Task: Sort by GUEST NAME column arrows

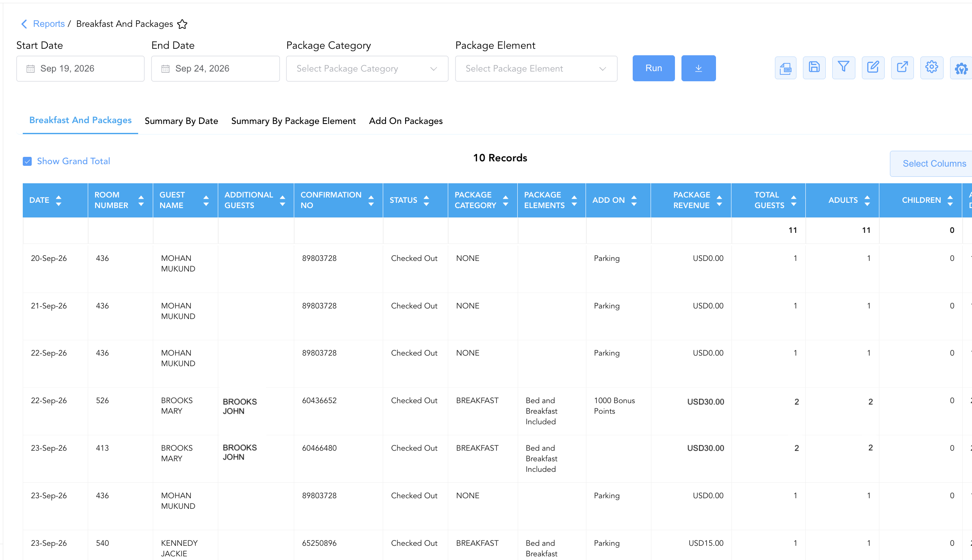Action: click(206, 200)
